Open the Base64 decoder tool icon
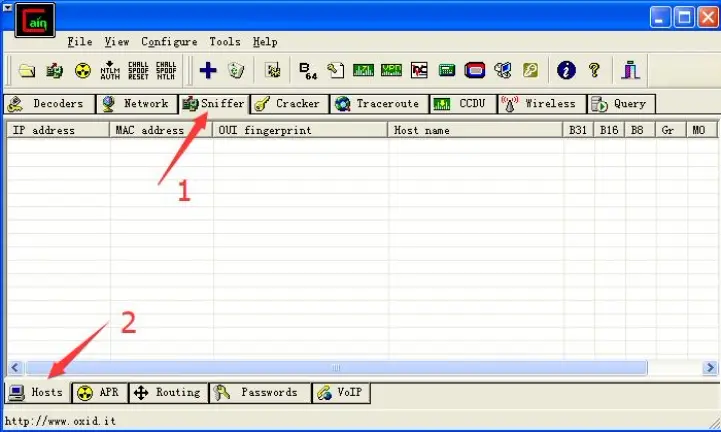 pyautogui.click(x=307, y=70)
